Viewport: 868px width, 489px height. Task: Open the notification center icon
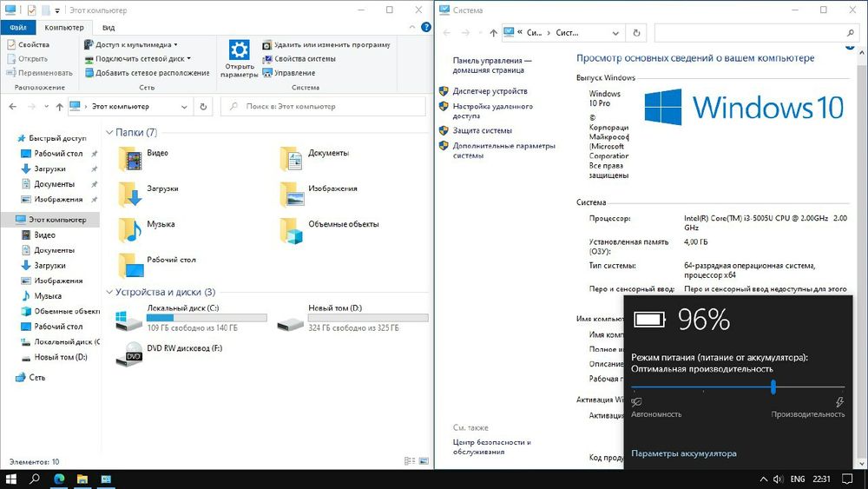coord(847,479)
